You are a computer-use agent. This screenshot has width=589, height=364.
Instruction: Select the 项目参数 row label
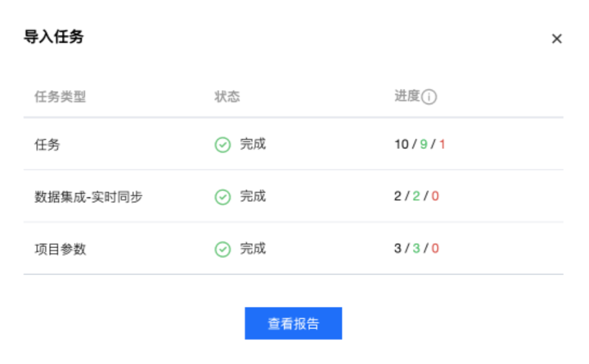click(61, 249)
